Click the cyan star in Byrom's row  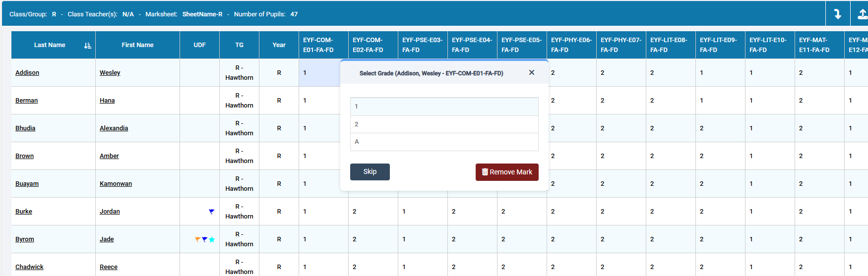point(212,239)
